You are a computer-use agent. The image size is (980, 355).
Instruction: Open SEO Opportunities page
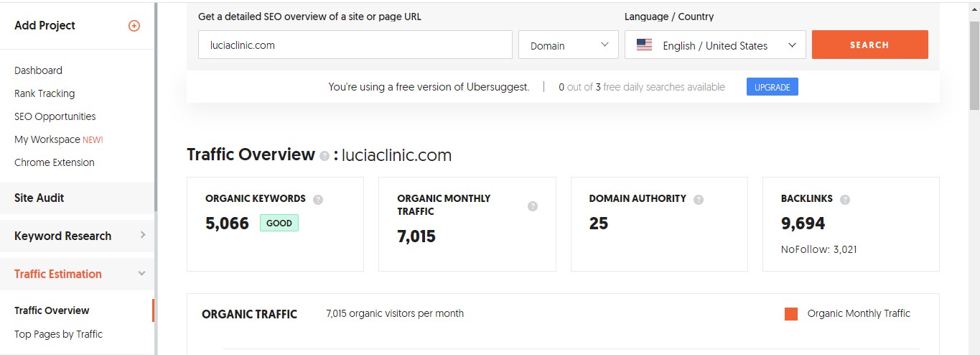(55, 116)
